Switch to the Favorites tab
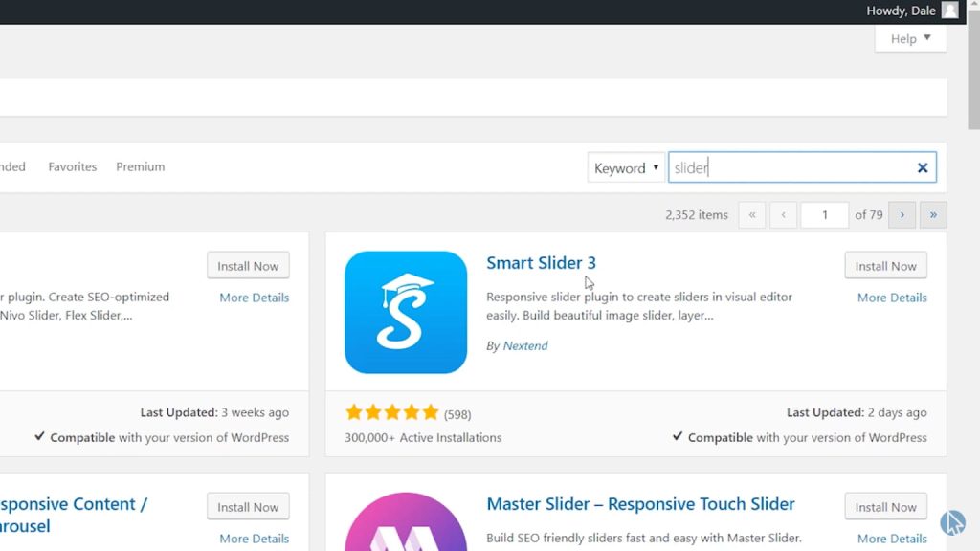The image size is (980, 551). click(x=73, y=166)
